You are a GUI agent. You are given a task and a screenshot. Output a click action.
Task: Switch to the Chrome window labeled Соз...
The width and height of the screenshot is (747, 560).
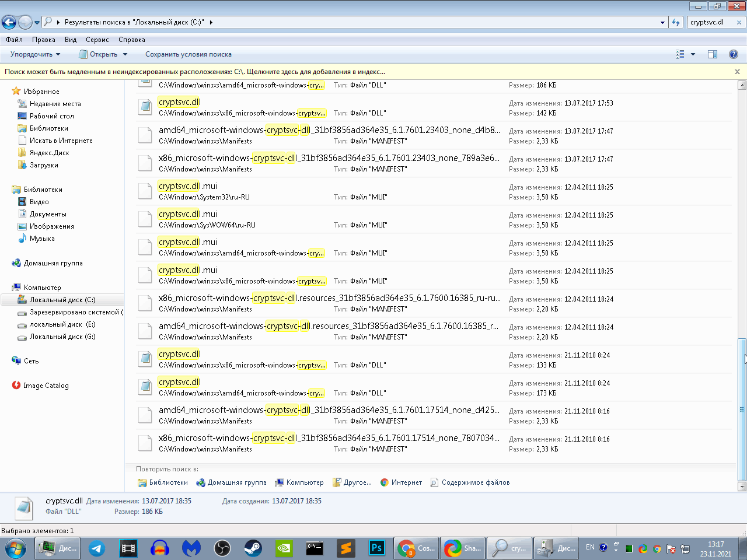[x=416, y=548]
